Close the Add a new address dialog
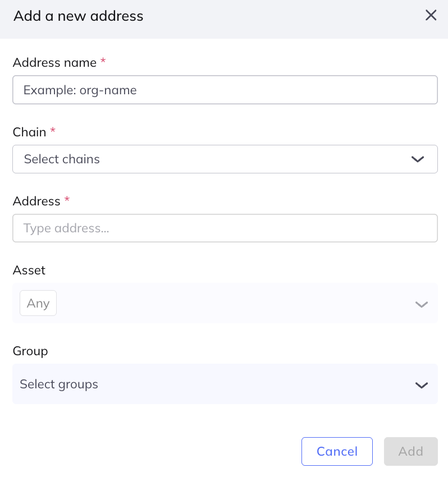448x477 pixels. pos(431,16)
